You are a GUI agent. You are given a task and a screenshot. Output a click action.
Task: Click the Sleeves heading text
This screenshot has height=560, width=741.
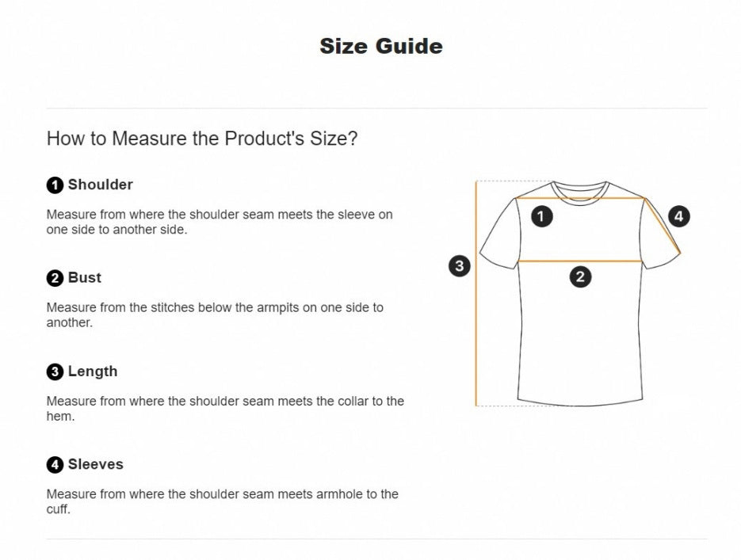coord(96,464)
